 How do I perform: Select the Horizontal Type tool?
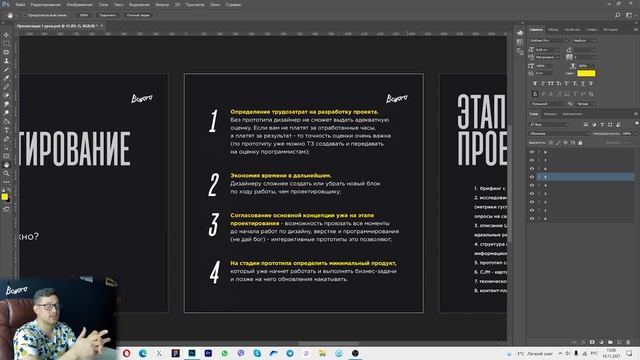click(6, 130)
